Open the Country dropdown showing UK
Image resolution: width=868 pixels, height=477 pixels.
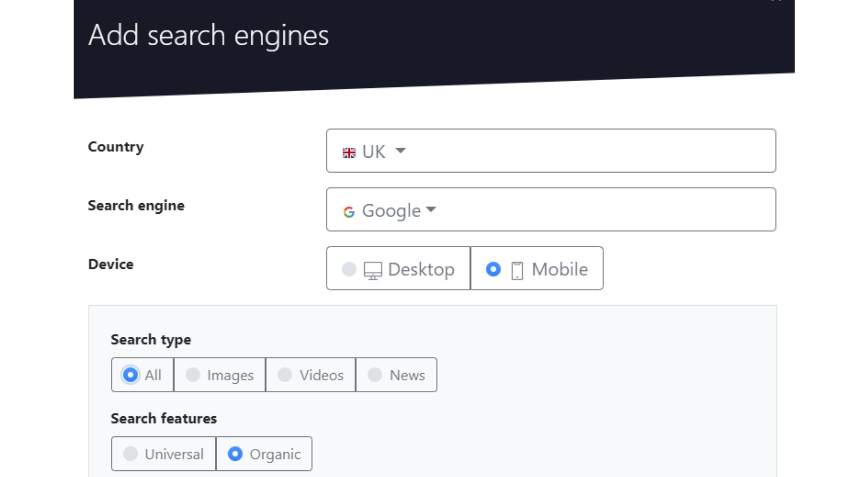pos(551,150)
